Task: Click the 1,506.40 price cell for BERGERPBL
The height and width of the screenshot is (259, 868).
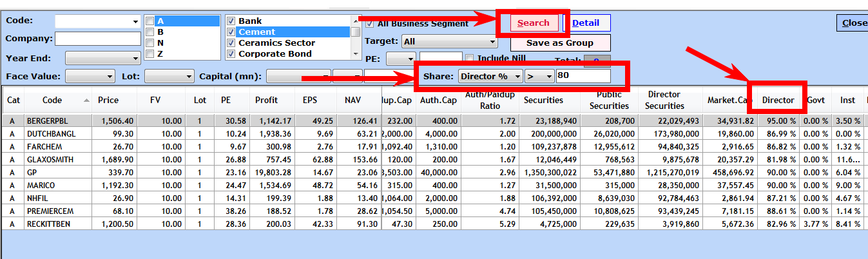Action: 115,120
